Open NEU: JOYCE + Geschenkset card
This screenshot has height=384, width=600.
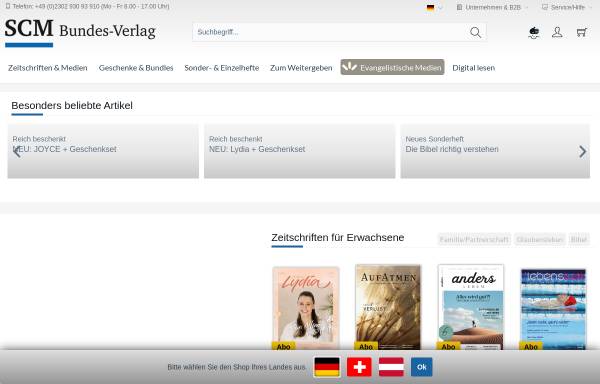click(x=103, y=151)
